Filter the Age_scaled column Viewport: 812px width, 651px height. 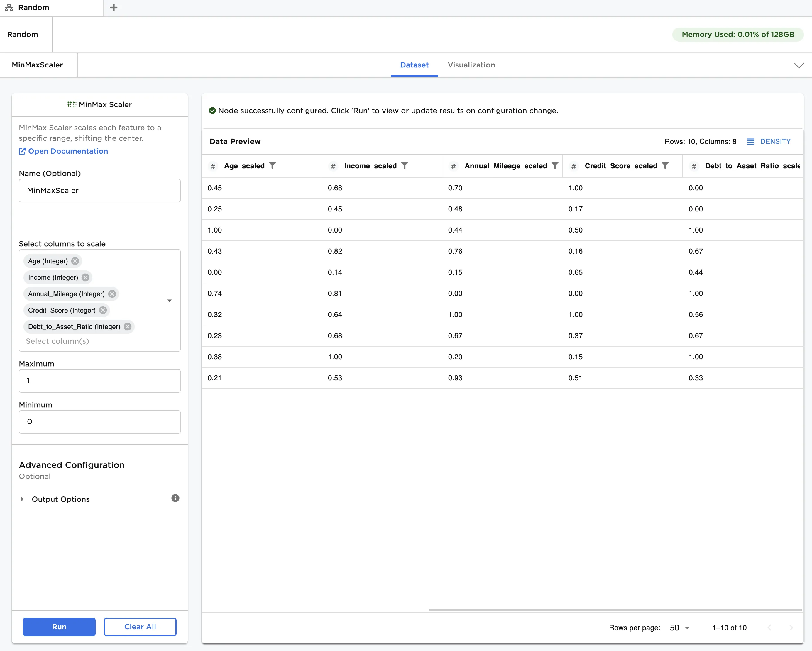click(273, 166)
